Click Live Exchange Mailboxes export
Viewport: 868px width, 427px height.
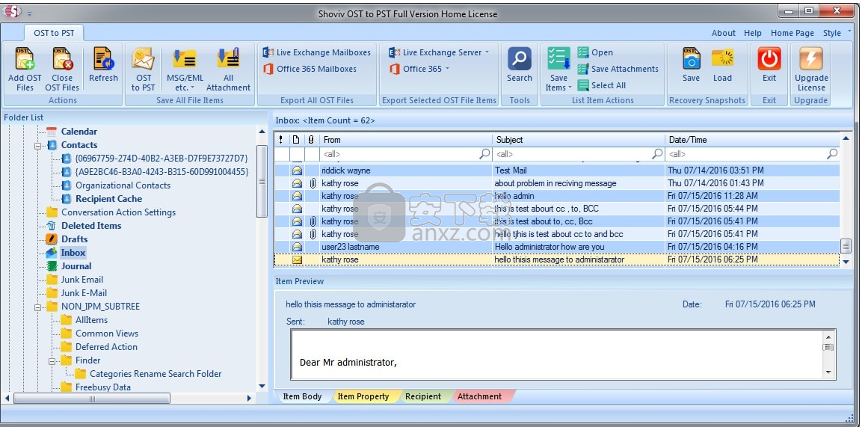(x=317, y=52)
